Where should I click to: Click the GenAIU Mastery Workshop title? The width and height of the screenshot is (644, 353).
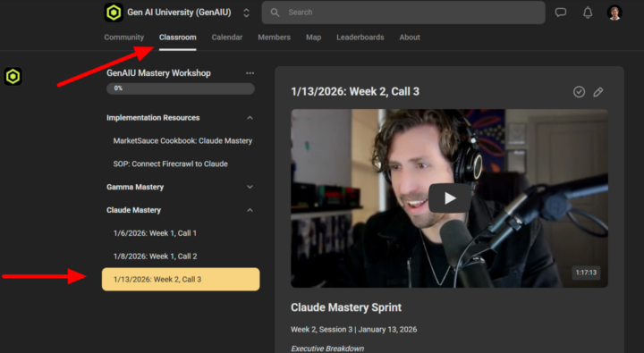coord(158,73)
